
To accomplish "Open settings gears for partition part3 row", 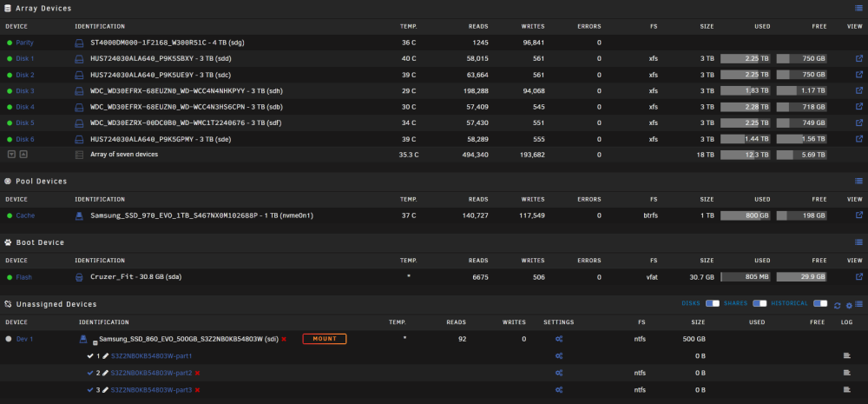I will point(559,390).
